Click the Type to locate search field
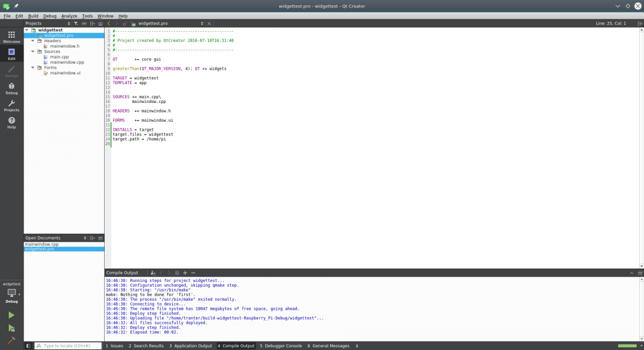644x350 pixels. click(68, 346)
